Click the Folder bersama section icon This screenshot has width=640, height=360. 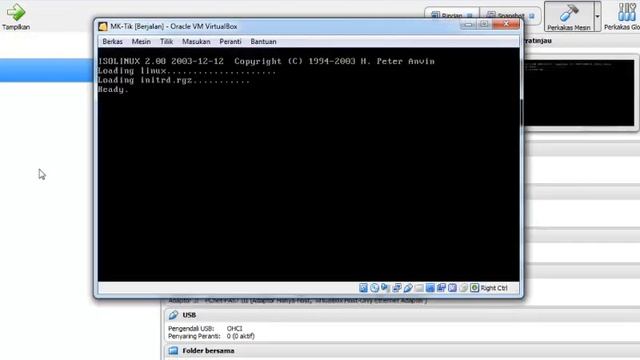point(173,351)
